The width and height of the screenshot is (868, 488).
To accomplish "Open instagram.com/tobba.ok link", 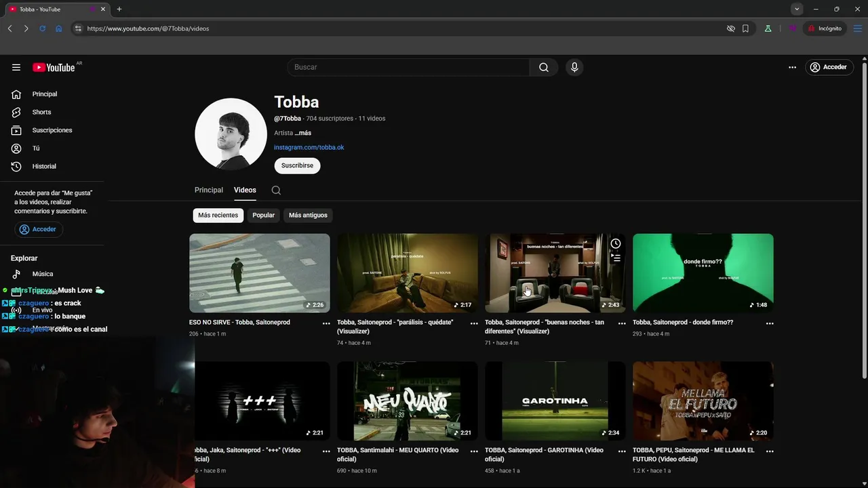I will click(x=309, y=147).
